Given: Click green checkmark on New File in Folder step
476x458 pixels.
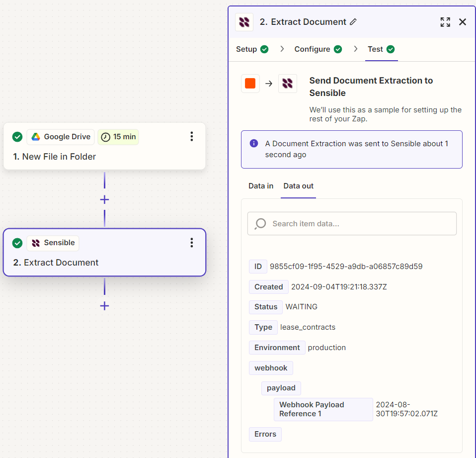Looking at the screenshot, I should click(x=17, y=137).
